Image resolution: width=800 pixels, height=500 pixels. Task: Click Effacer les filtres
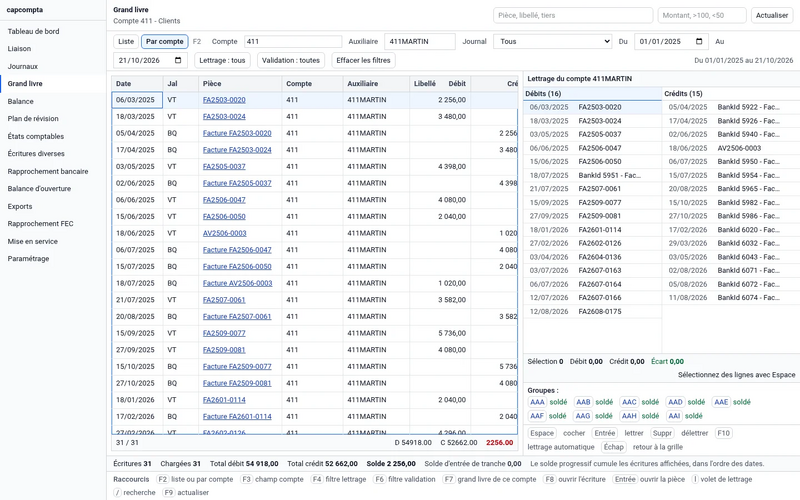(363, 60)
